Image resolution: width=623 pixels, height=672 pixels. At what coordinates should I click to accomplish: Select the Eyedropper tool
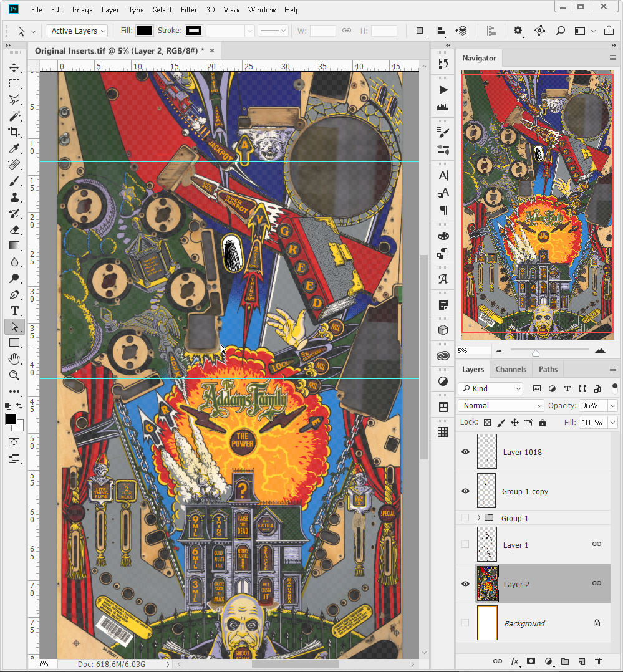point(14,148)
